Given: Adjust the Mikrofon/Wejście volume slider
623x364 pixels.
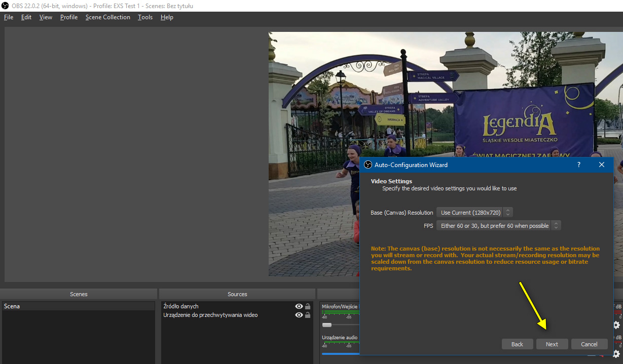Looking at the screenshot, I should pos(327,325).
